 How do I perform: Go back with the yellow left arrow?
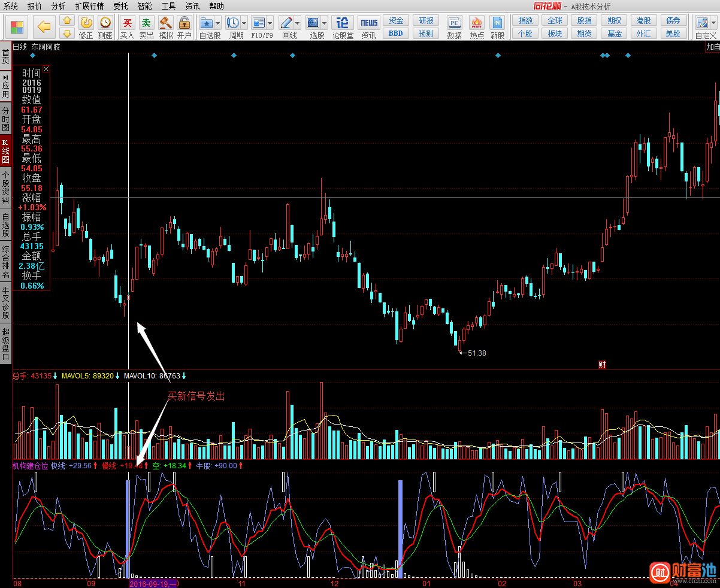[x=44, y=27]
